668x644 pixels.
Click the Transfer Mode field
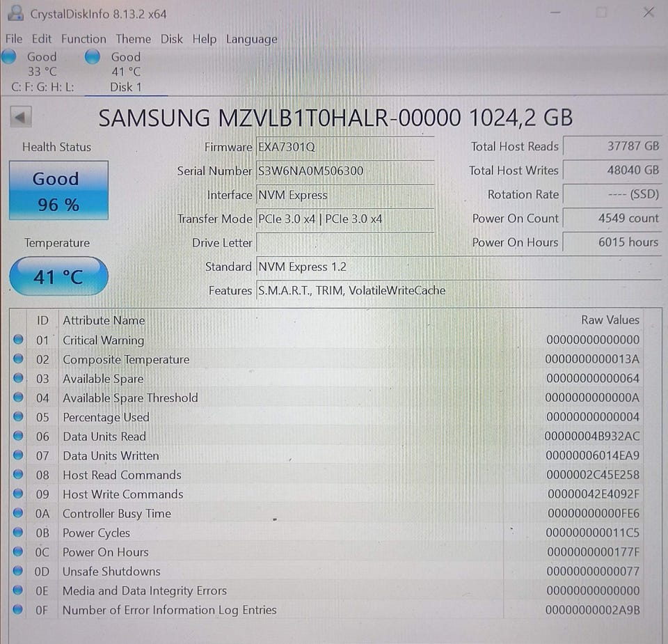coord(345,219)
